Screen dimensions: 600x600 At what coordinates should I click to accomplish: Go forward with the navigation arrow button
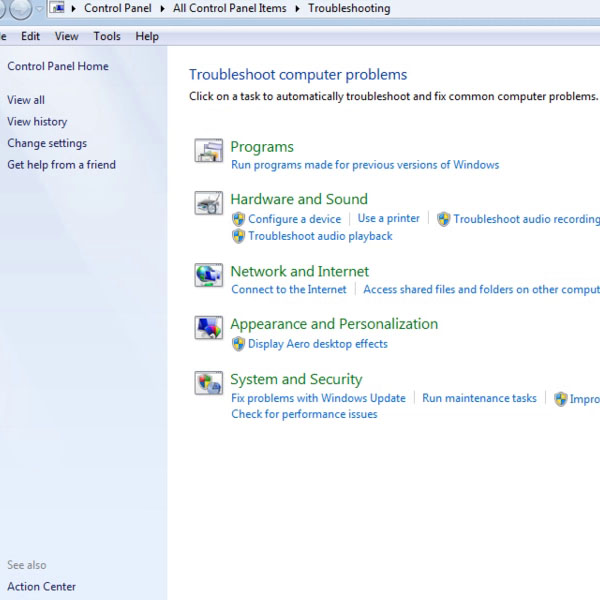pos(20,8)
